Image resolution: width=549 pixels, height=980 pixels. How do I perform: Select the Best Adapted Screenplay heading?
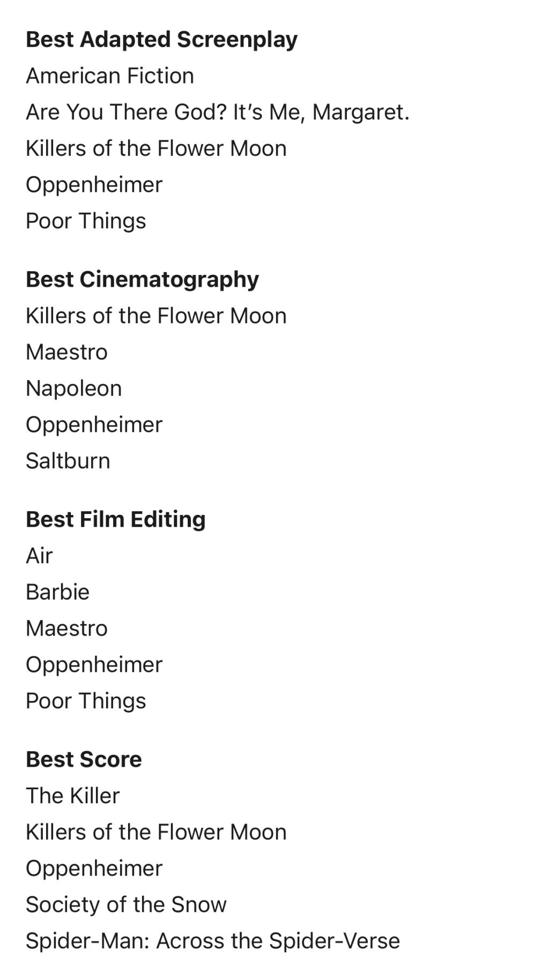(x=161, y=40)
